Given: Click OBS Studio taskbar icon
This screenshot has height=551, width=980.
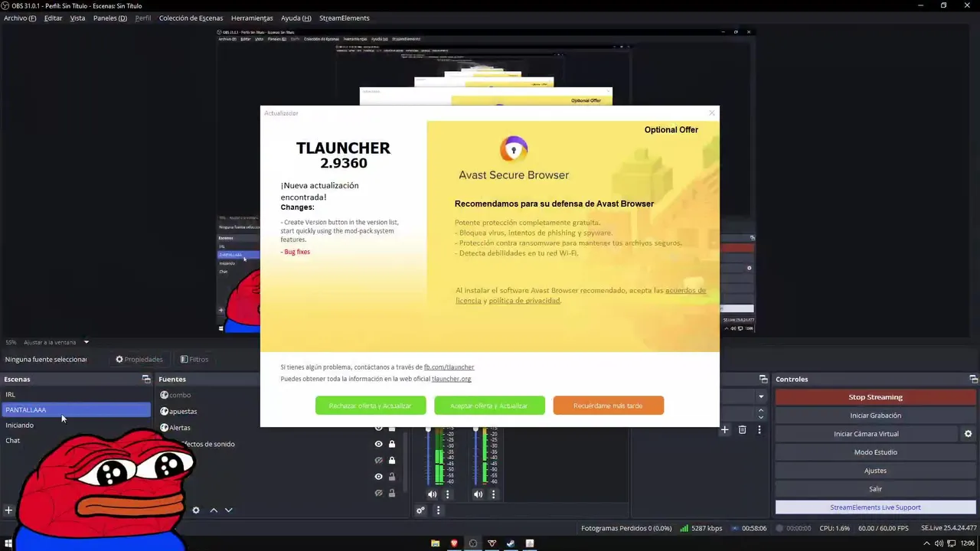Looking at the screenshot, I should (473, 543).
